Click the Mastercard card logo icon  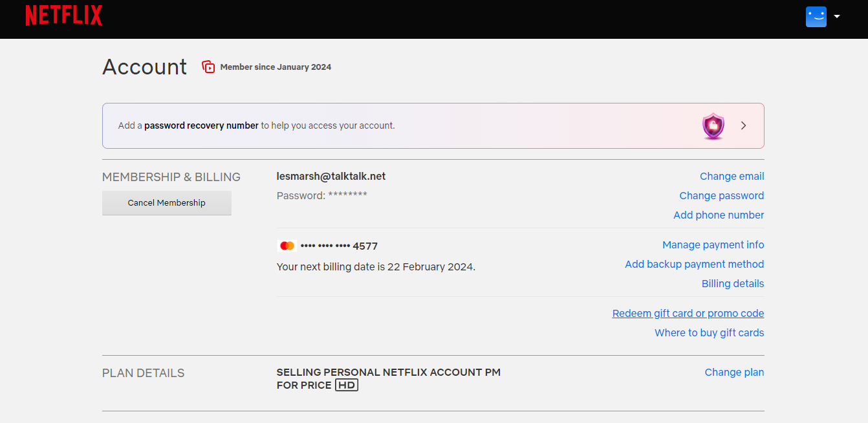(x=287, y=246)
